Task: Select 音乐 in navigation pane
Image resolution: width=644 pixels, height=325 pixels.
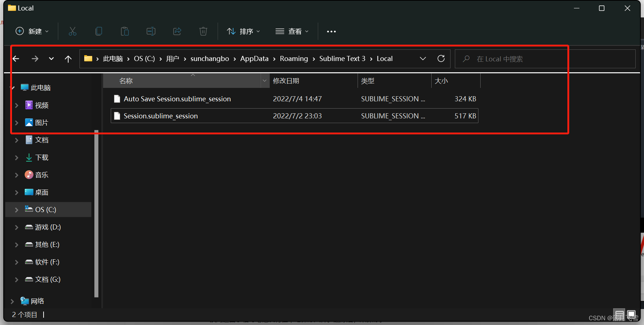Action: click(42, 175)
